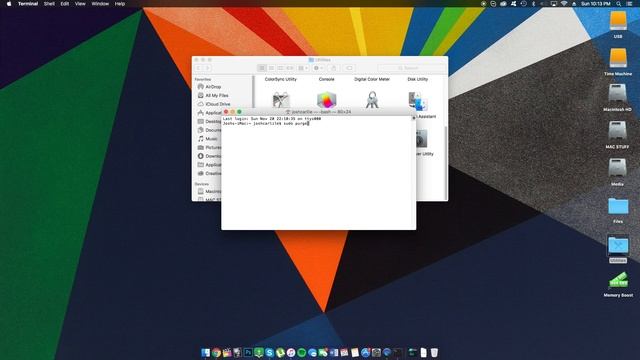Click the Wi-Fi status icon
Viewport: 640px width, 360px height.
tap(564, 4)
